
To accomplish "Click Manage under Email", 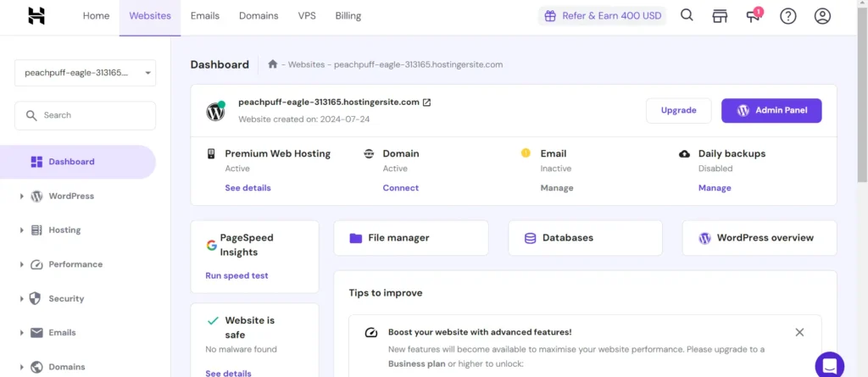I will pos(557,188).
